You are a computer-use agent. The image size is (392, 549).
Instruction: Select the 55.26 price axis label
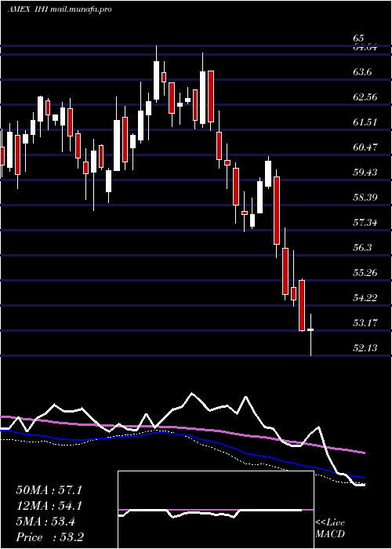[365, 272]
